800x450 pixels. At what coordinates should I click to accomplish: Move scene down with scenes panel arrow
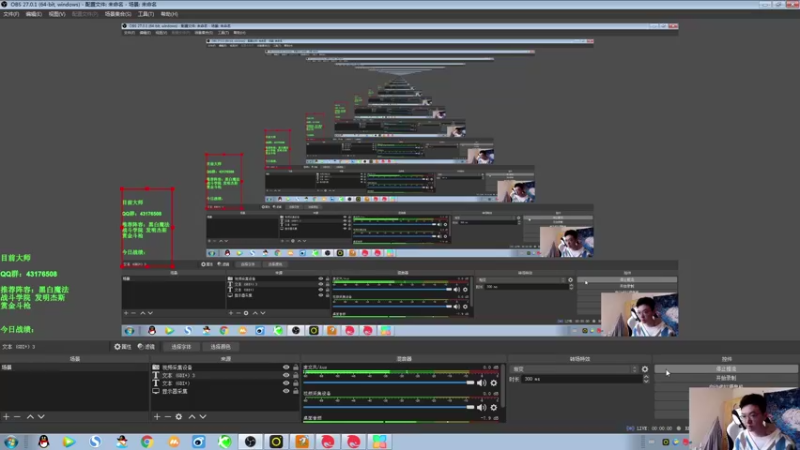pos(41,417)
